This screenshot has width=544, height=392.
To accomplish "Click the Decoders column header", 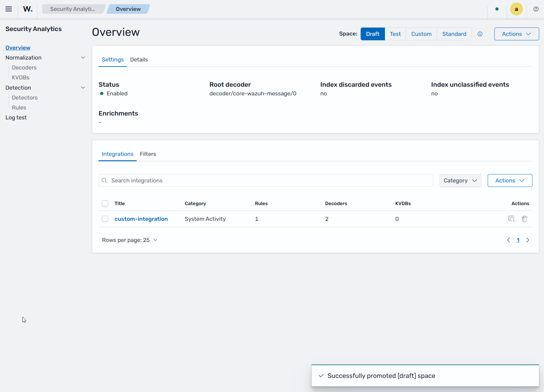I will click(336, 204).
